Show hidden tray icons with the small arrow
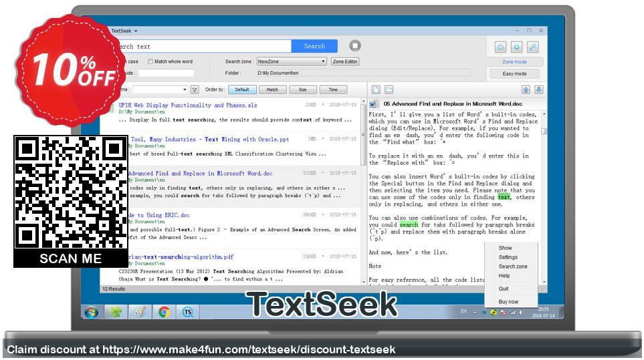This screenshot has height=360, width=644. tap(474, 313)
